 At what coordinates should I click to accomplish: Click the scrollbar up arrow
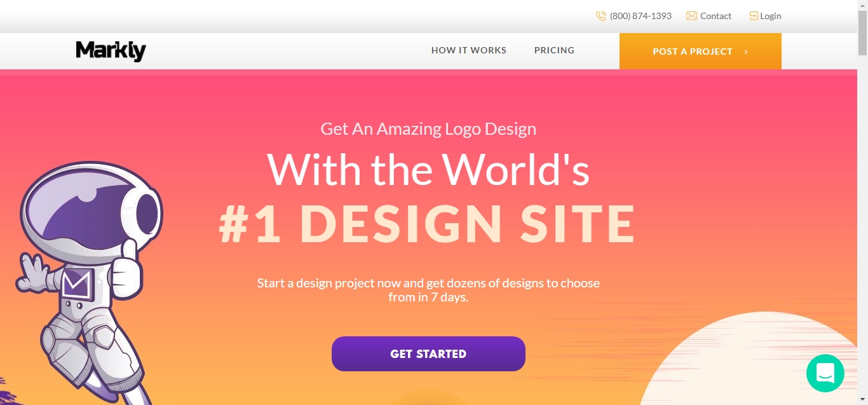pos(862,5)
